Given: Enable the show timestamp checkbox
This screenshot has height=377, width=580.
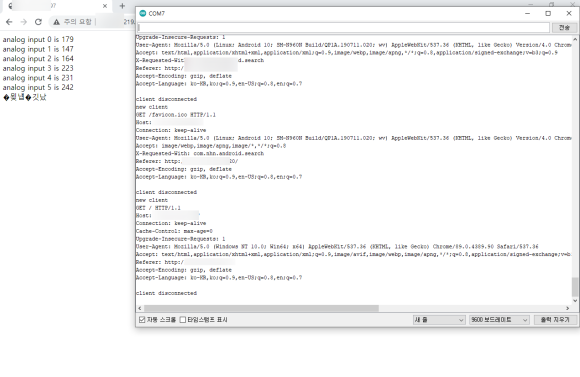Looking at the screenshot, I should (183, 320).
